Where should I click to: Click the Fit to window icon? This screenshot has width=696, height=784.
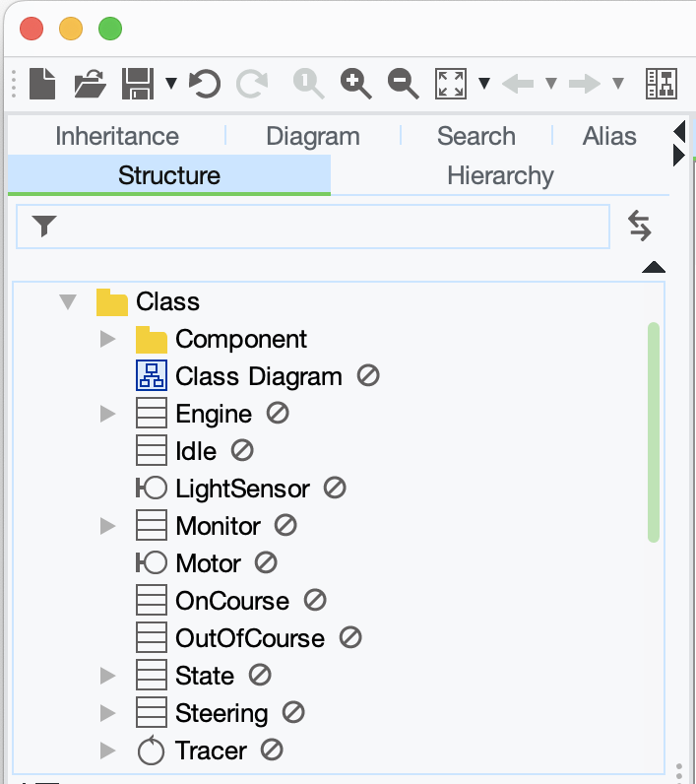451,84
